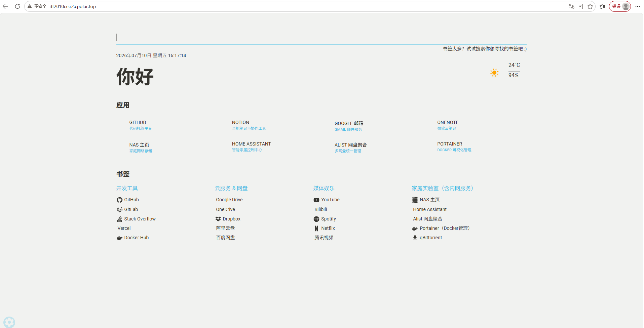
Task: Click the YouTube play icon
Action: (x=316, y=200)
